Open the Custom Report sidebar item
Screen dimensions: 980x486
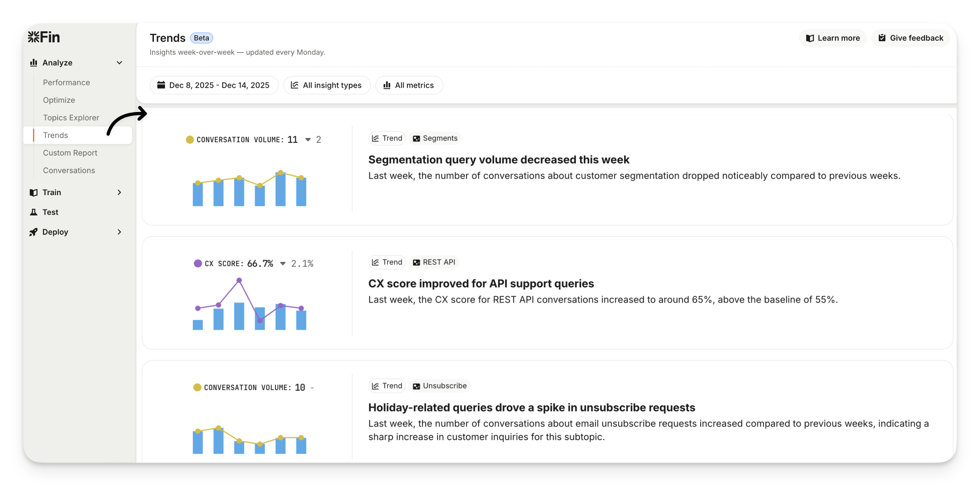click(x=70, y=153)
